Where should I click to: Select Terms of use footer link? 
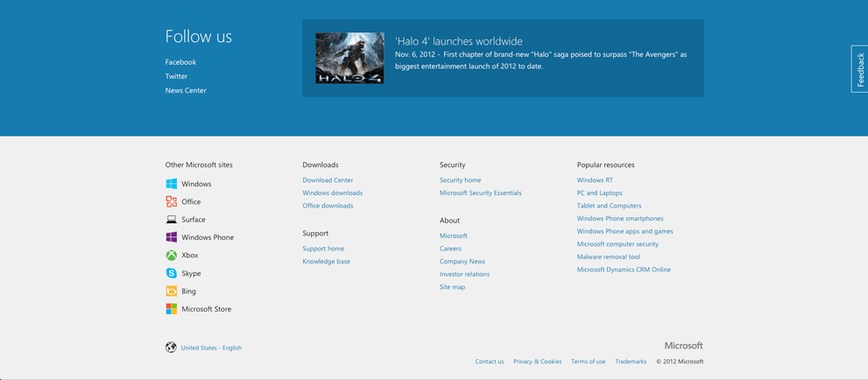coord(589,362)
